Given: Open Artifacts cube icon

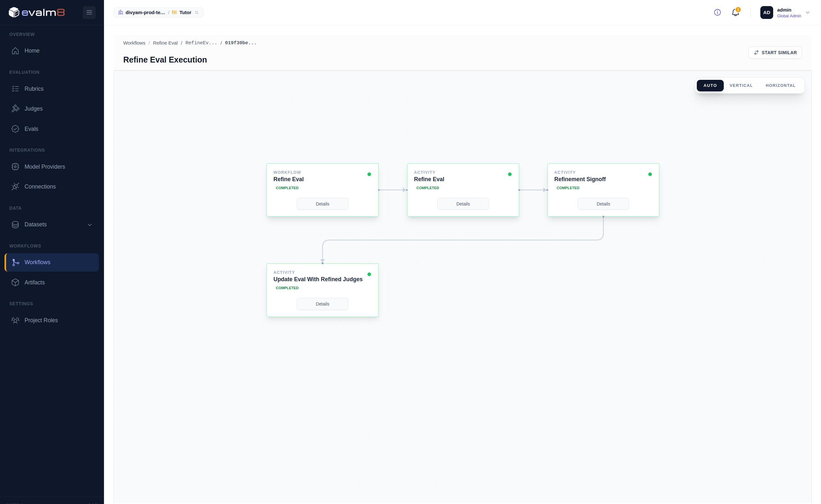Looking at the screenshot, I should 15,282.
